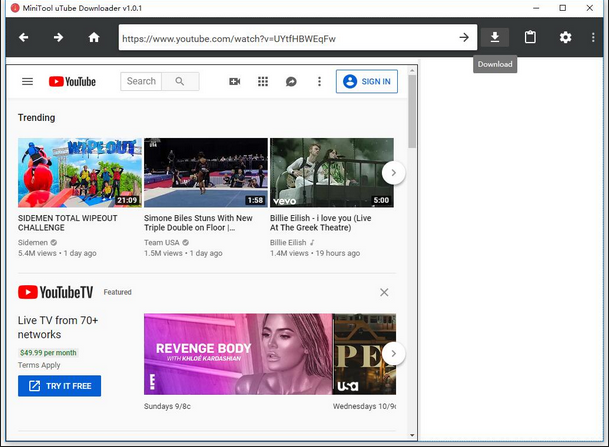The width and height of the screenshot is (609, 447).
Task: Open the Billie Eilish channel link
Action: (288, 242)
